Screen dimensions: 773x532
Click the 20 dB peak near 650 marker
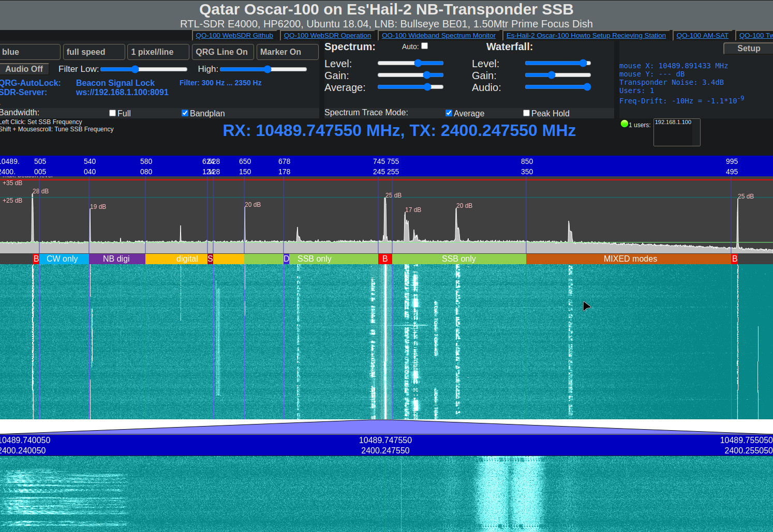pyautogui.click(x=253, y=205)
